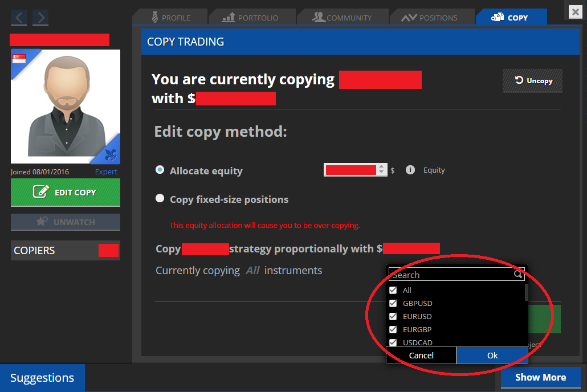The image size is (587, 392).
Task: Click the previous profile left arrow
Action: [x=19, y=18]
